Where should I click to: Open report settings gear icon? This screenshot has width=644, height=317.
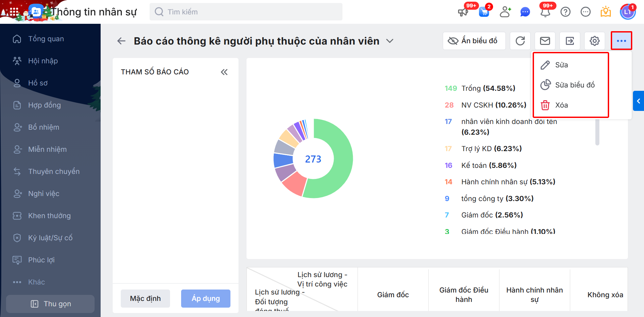click(595, 41)
